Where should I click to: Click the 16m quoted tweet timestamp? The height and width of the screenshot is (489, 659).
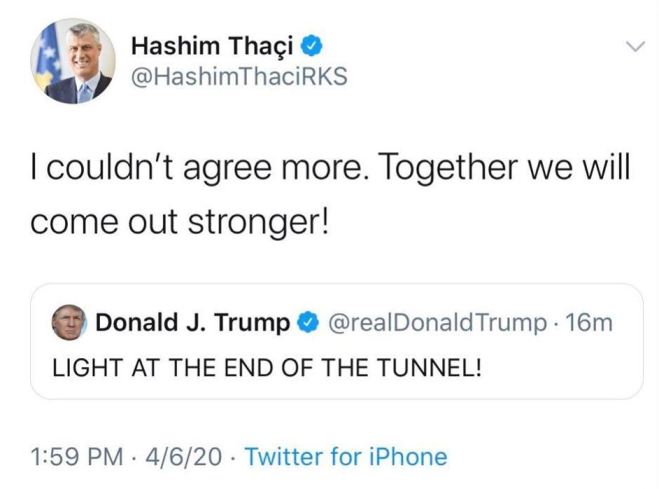[x=588, y=323]
